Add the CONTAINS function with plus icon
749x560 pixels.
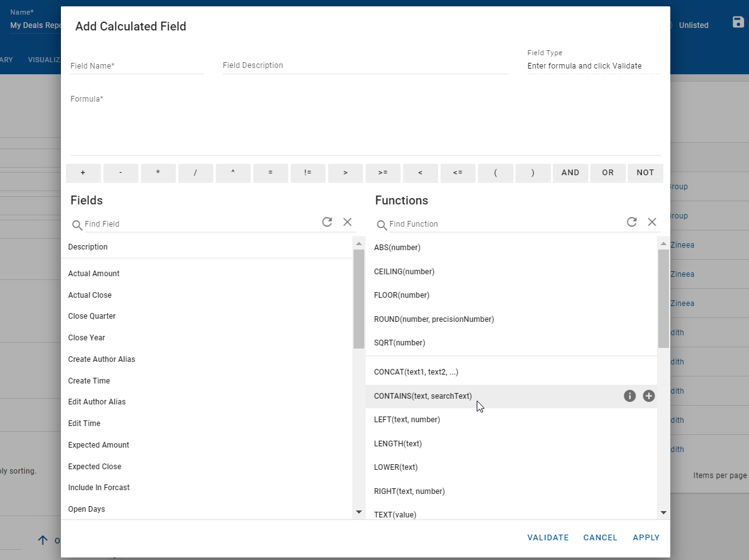649,396
